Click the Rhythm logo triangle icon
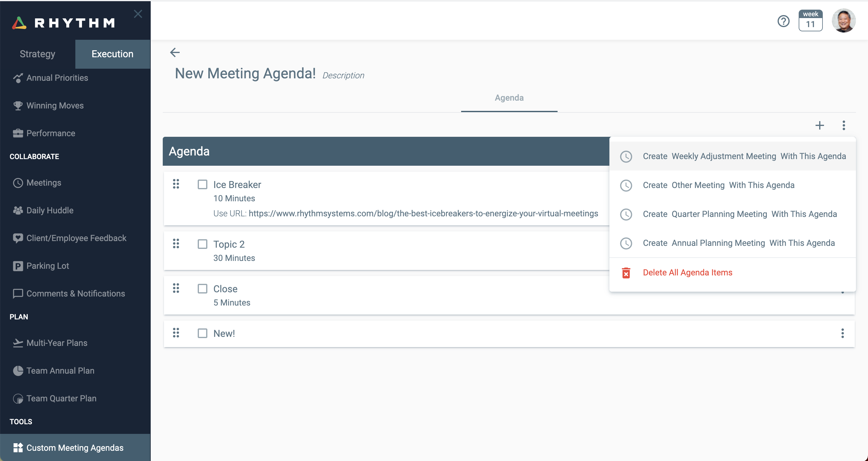This screenshot has width=868, height=461. pyautogui.click(x=19, y=23)
